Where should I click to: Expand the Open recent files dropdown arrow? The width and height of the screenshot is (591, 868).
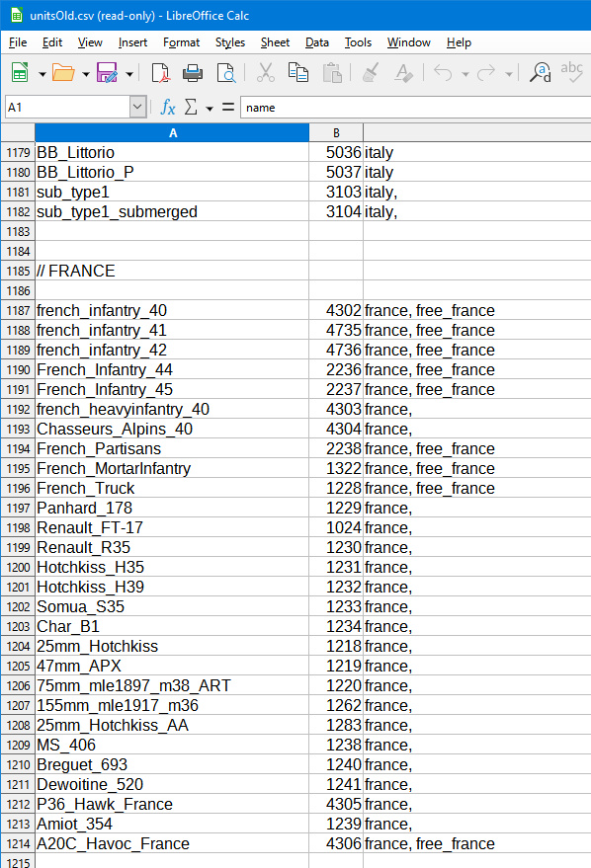(x=86, y=74)
